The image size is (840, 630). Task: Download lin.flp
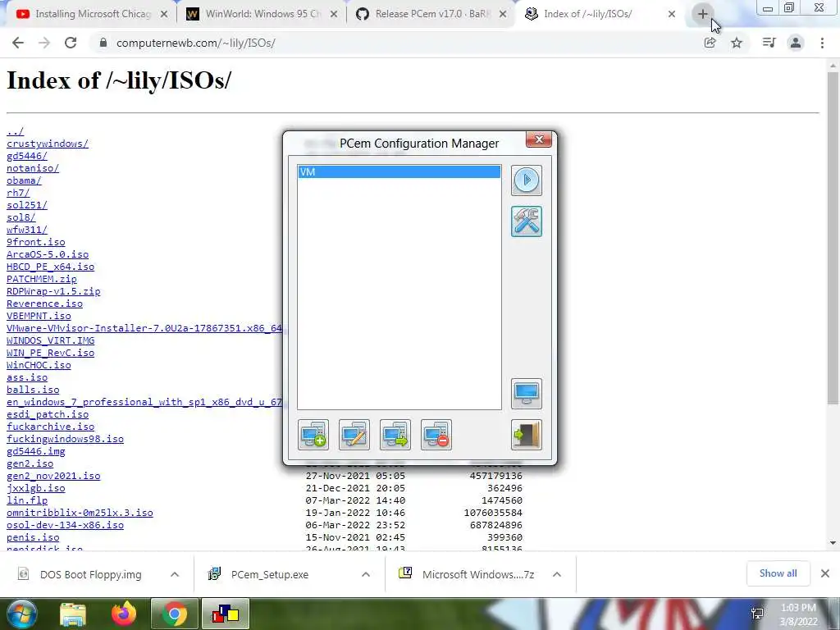coord(27,501)
